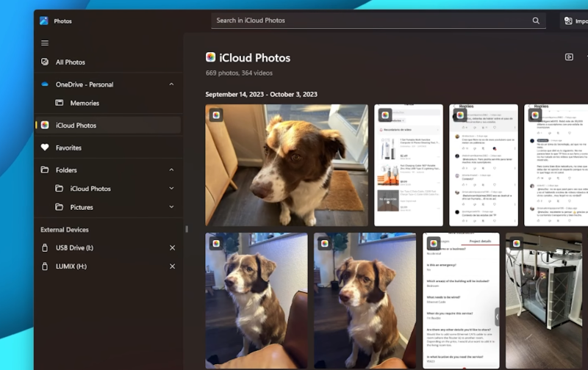The width and height of the screenshot is (588, 370).
Task: Select iCloud Photos in the sidebar
Action: [108, 125]
